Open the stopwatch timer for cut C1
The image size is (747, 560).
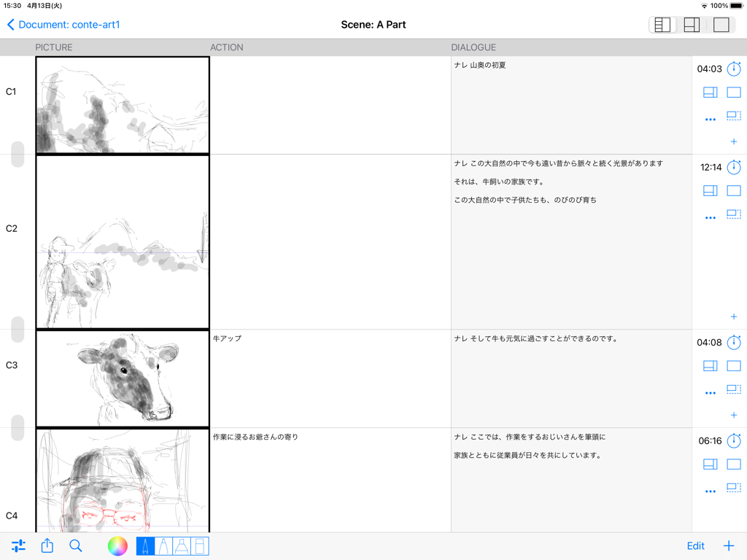tap(734, 69)
